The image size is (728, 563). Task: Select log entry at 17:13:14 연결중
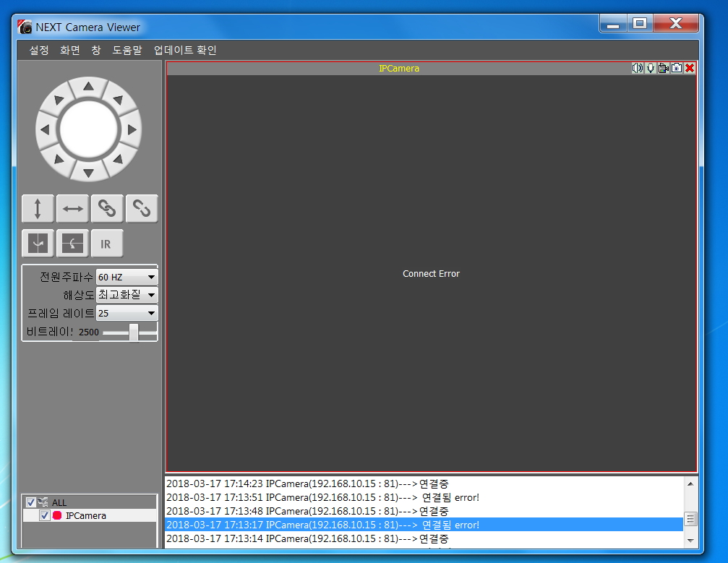tap(424, 538)
